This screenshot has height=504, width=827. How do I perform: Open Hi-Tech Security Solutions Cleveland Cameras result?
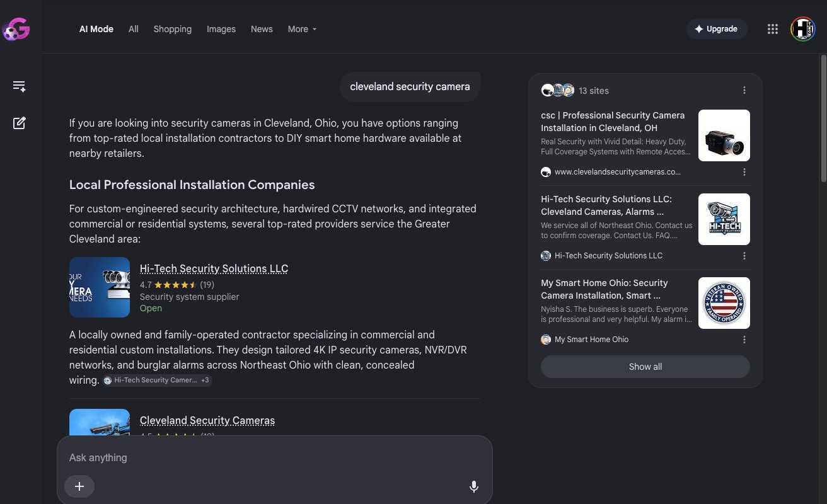[x=606, y=205]
